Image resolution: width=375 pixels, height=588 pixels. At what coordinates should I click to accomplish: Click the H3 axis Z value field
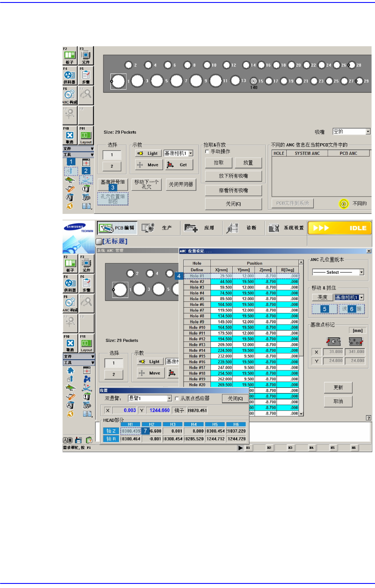[173, 431]
